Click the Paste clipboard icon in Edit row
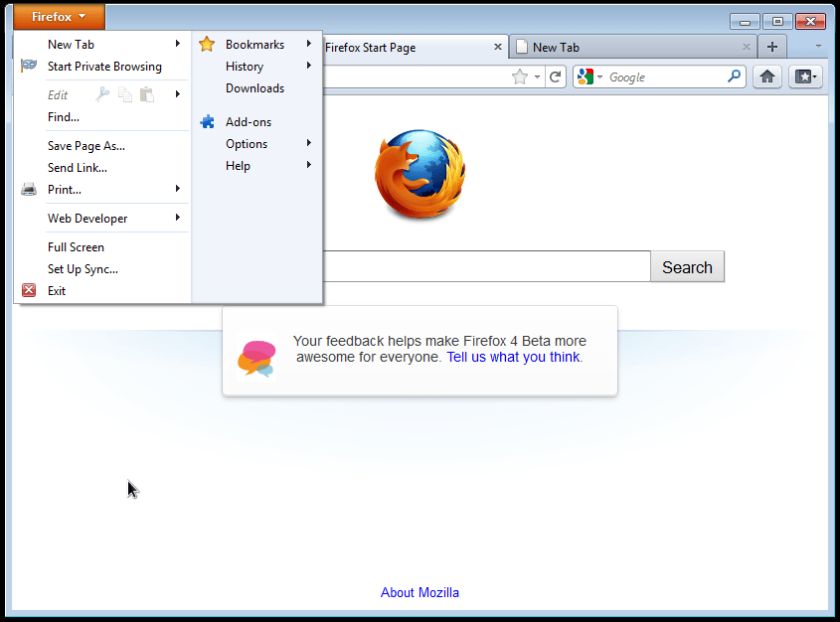The height and width of the screenshot is (622, 840). [x=147, y=94]
